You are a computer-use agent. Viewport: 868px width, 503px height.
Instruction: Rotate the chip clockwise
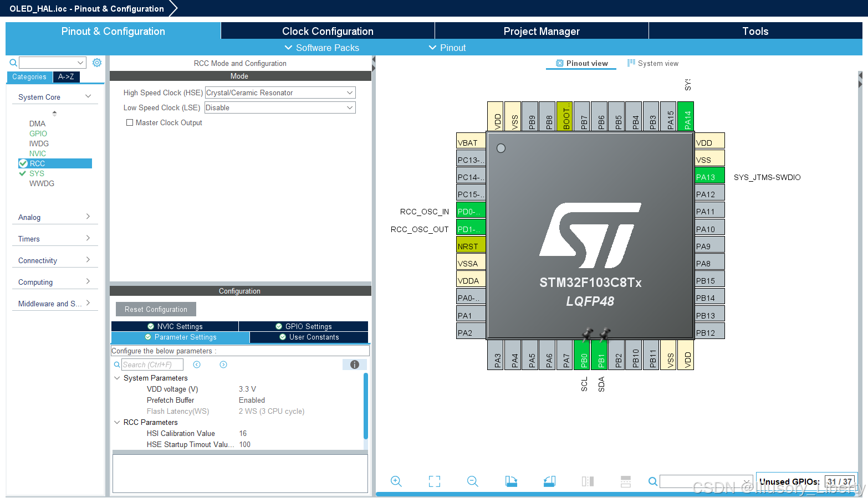tap(511, 481)
